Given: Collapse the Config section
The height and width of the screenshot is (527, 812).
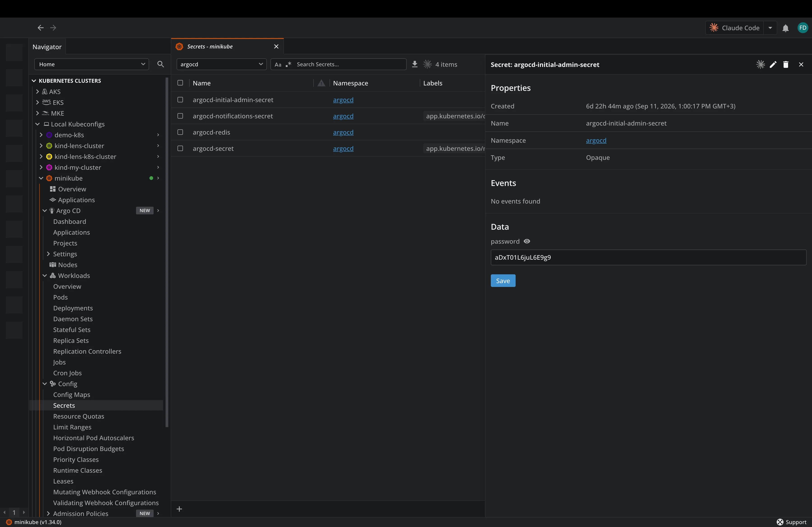Looking at the screenshot, I should [x=45, y=384].
